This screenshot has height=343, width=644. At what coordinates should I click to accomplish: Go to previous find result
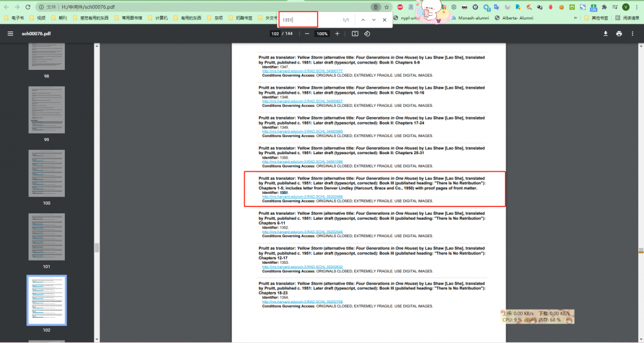click(363, 20)
